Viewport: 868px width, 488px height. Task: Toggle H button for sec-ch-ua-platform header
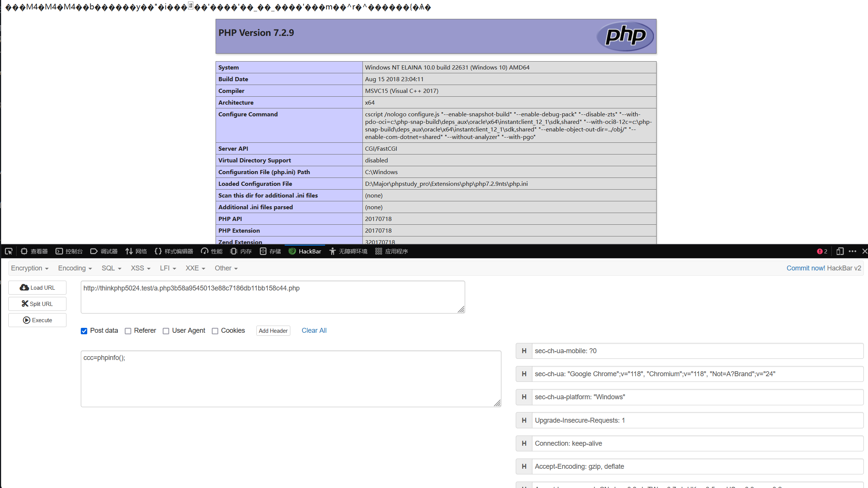(x=524, y=397)
